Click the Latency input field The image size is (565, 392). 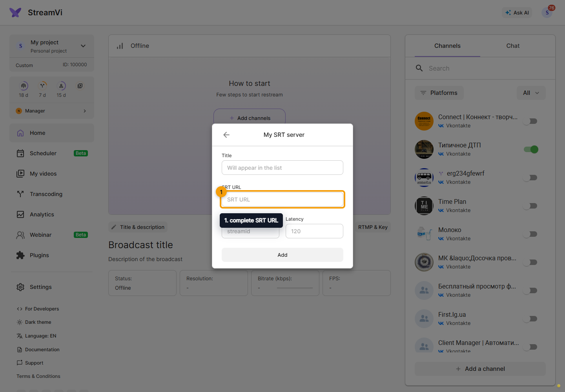coord(314,231)
